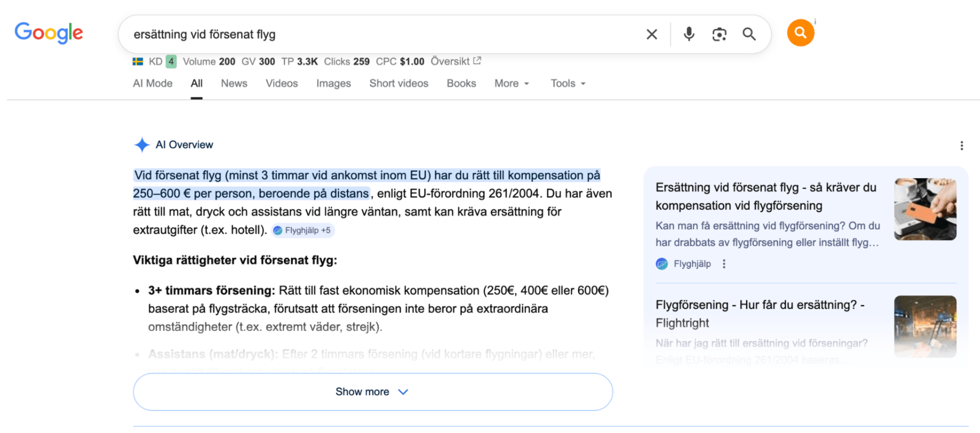The image size is (980, 433).
Task: Click the Google logo
Action: [49, 32]
